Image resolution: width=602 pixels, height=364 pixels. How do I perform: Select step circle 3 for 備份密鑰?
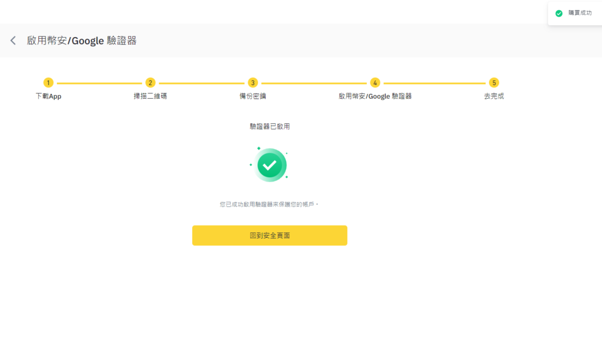(x=252, y=83)
